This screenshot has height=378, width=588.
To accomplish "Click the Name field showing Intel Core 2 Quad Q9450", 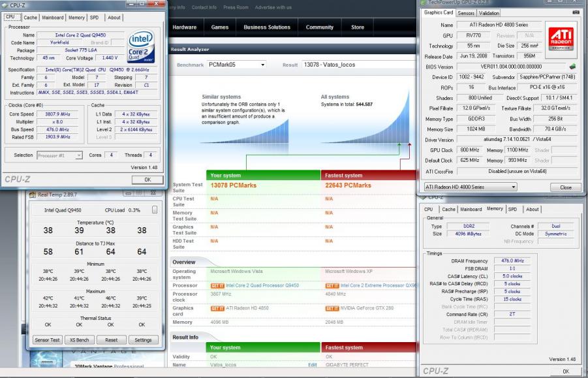I will click(x=81, y=35).
